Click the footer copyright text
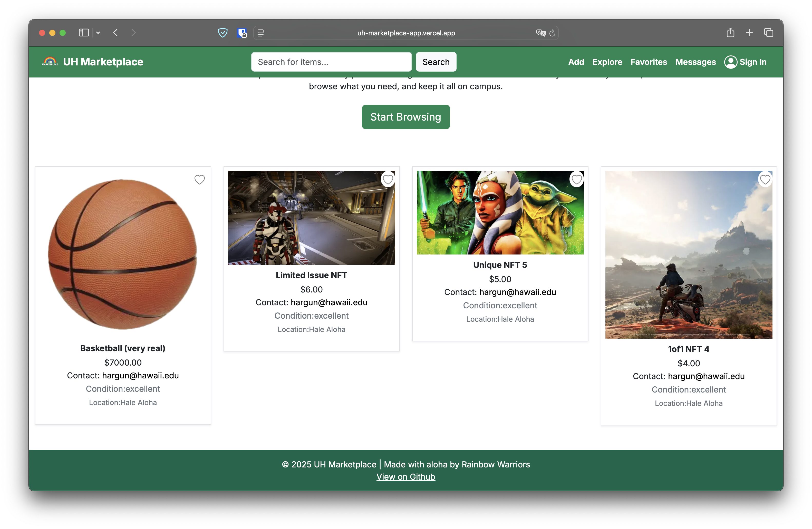 pyautogui.click(x=406, y=464)
